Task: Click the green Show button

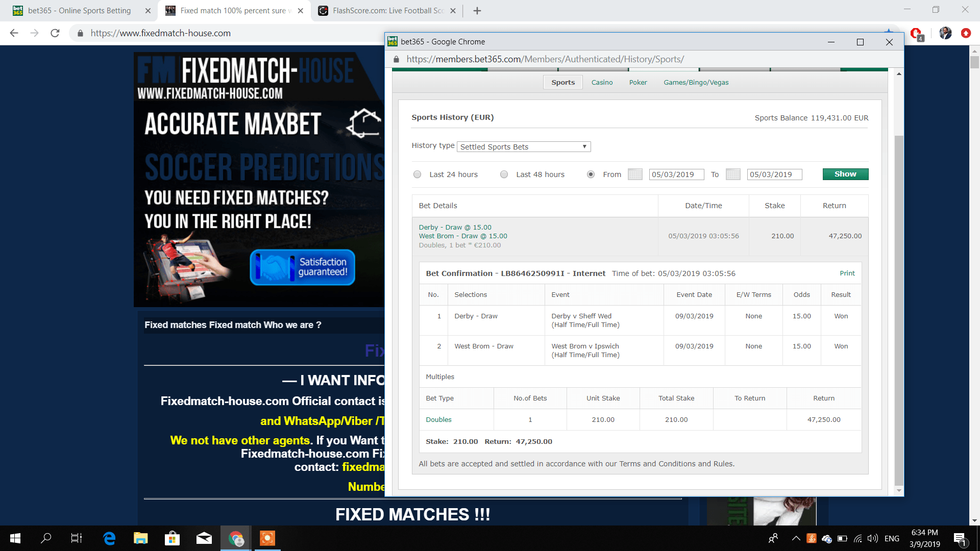Action: (x=845, y=174)
